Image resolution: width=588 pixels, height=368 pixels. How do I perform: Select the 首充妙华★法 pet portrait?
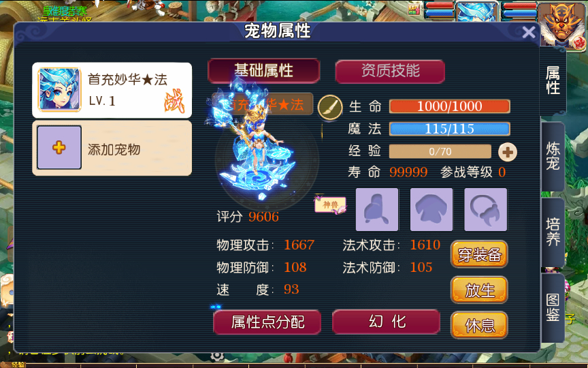click(x=60, y=90)
